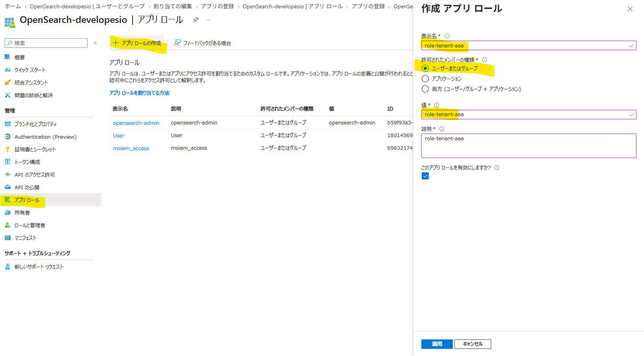The width and height of the screenshot is (644, 356).
Task: Select the 両方 (ユーザー/グループ + アプリケーション) radio button
Action: click(x=425, y=89)
